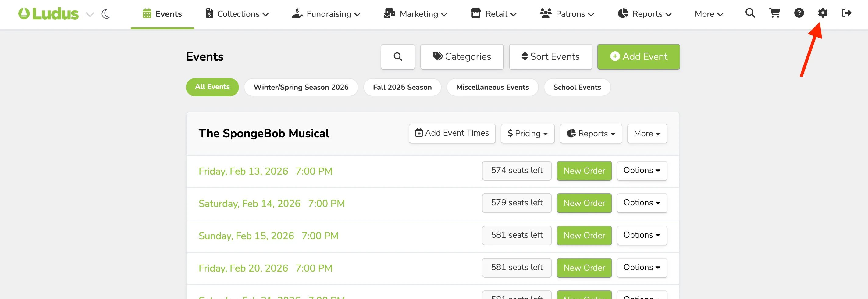This screenshot has height=299, width=868.
Task: Click 574 seats left
Action: click(517, 171)
